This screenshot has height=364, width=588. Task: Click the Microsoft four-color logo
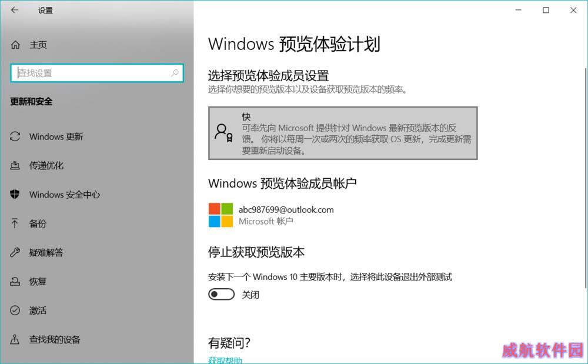tap(221, 215)
